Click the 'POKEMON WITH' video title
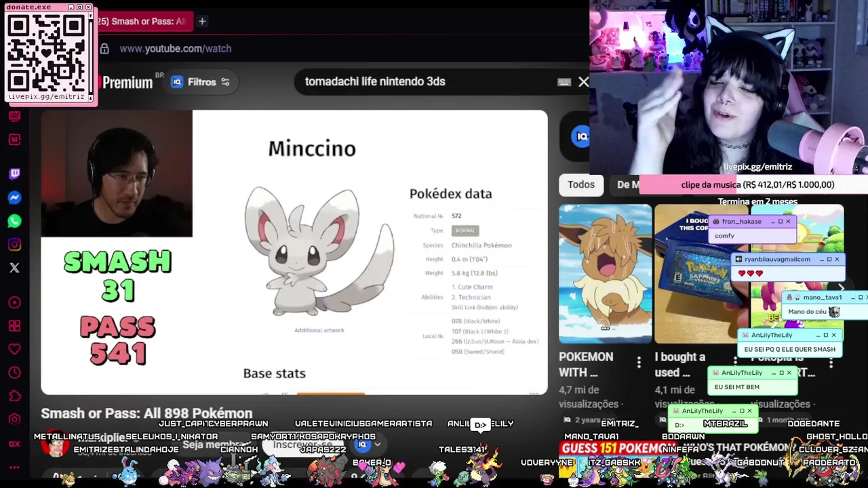 pos(586,364)
